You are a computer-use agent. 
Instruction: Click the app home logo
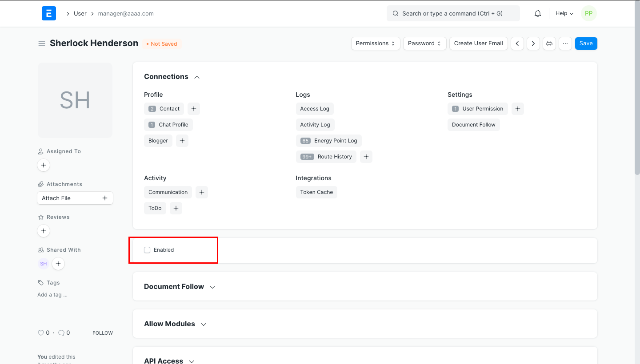[49, 13]
